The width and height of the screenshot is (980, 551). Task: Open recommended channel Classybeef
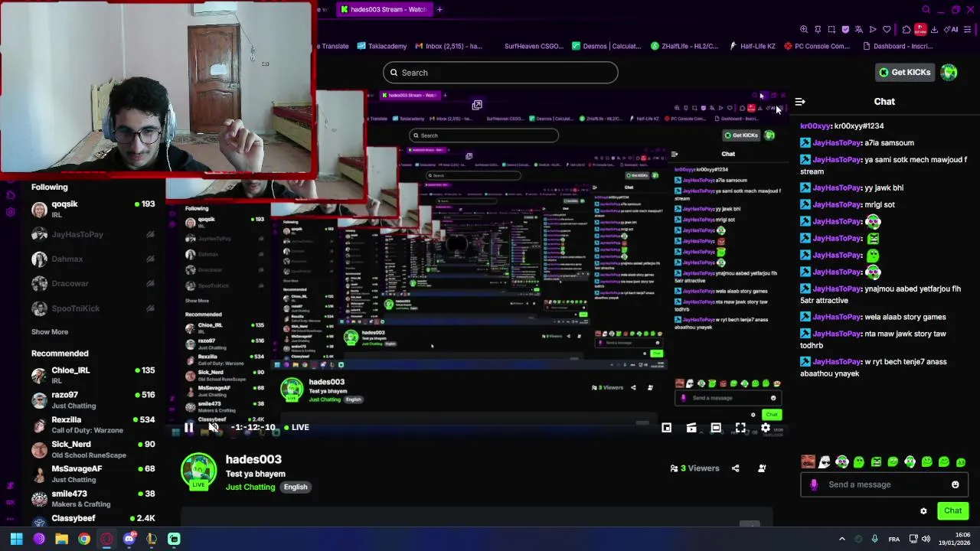click(x=93, y=519)
